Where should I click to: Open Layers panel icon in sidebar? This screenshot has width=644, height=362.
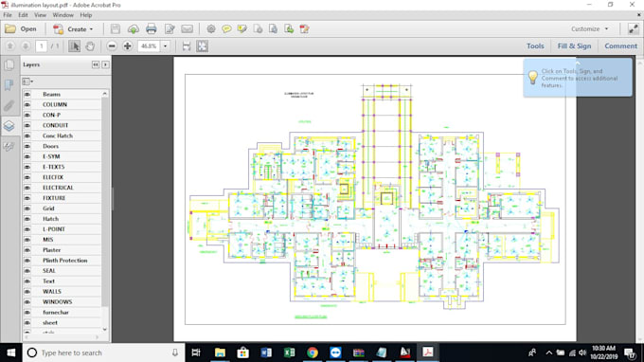tap(9, 126)
